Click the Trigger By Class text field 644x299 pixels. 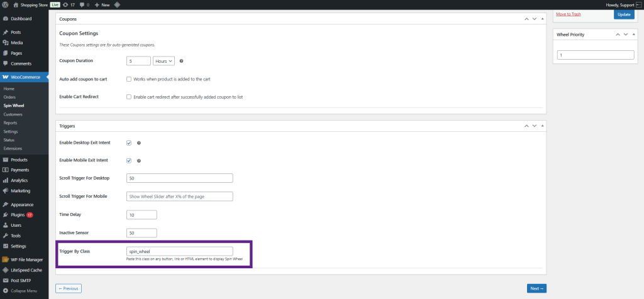click(179, 251)
